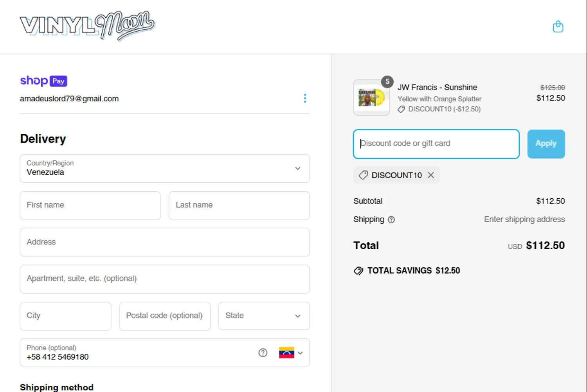The height and width of the screenshot is (392, 587).
Task: Click the 'Shipping method' heading
Action: pos(57,387)
